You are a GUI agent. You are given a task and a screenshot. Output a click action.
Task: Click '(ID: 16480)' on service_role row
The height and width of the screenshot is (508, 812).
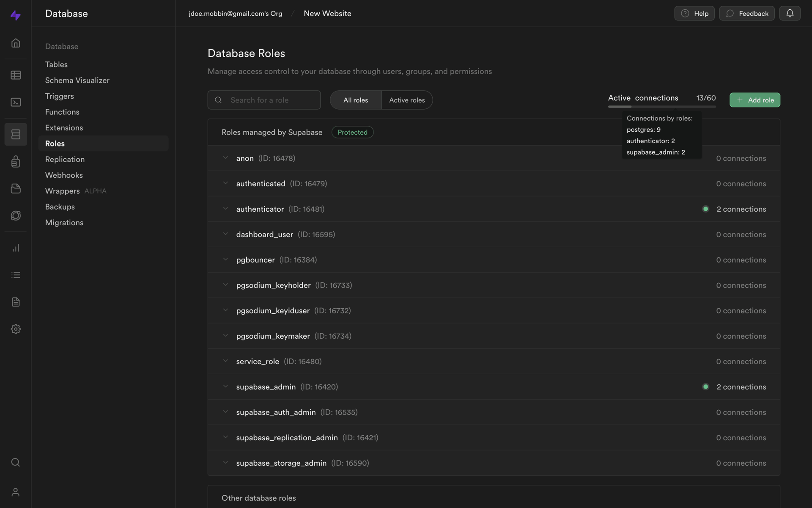click(302, 361)
